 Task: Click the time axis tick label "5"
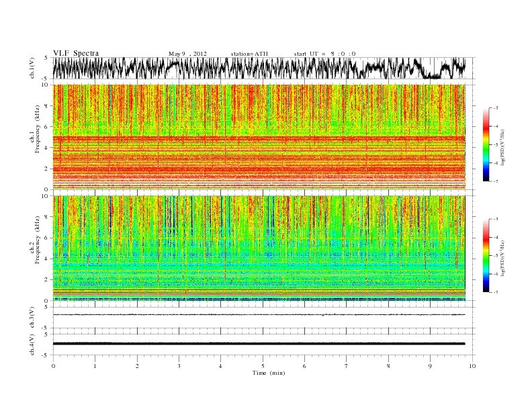(x=263, y=366)
